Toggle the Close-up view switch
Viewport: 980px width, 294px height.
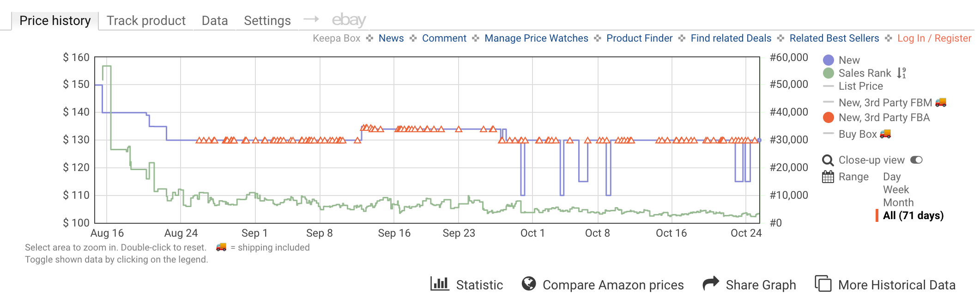click(x=916, y=160)
